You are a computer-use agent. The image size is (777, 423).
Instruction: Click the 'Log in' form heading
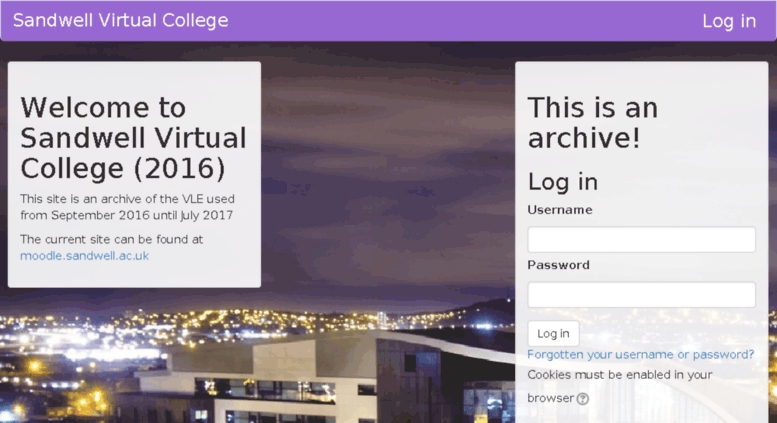tap(562, 182)
